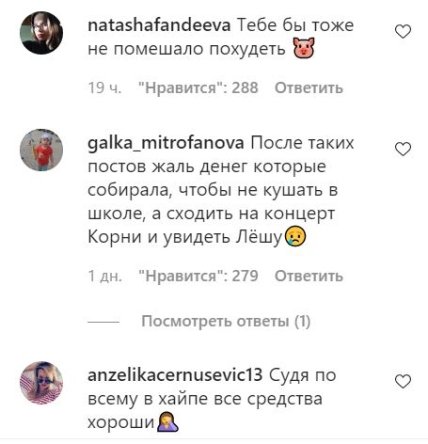This screenshot has height=444, width=428.
Task: Open natashafandeeva's profile picture
Action: tap(41, 33)
